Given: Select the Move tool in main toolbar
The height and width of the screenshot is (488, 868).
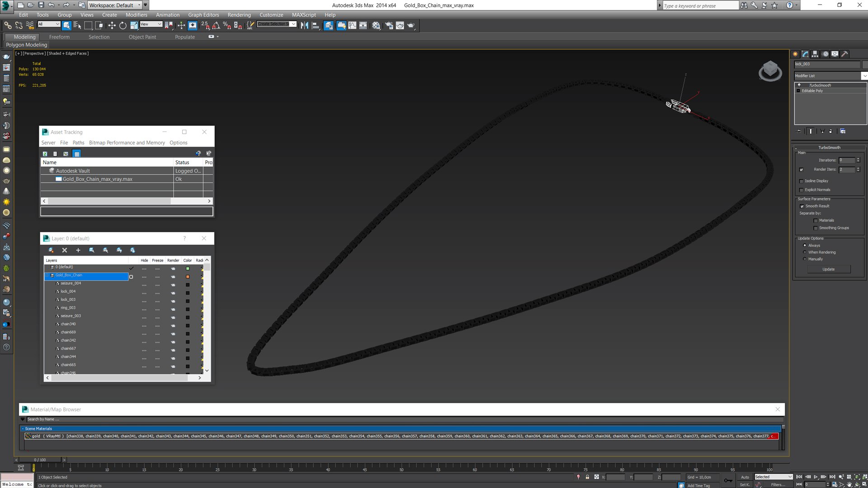Looking at the screenshot, I should click(112, 25).
